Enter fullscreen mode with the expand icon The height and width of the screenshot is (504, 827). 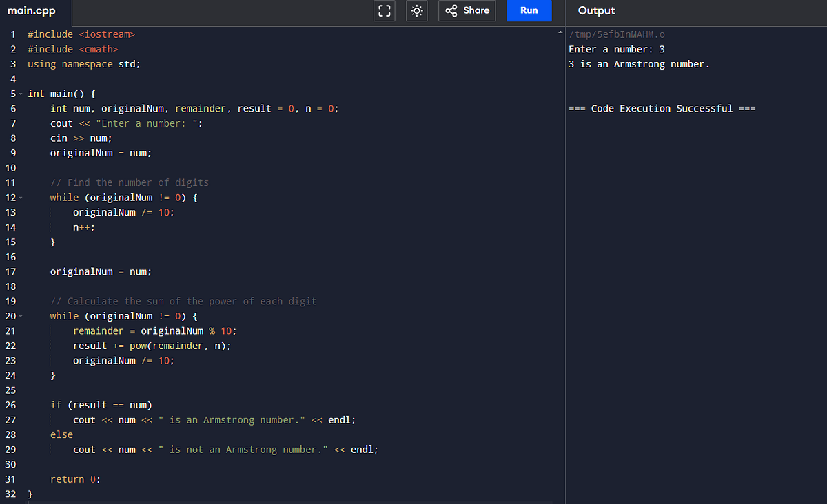point(384,10)
